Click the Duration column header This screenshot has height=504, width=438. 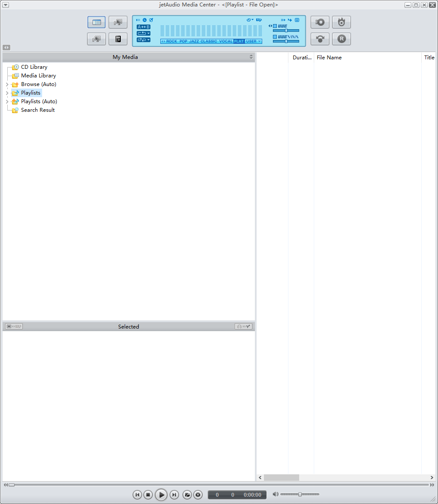[x=301, y=58]
